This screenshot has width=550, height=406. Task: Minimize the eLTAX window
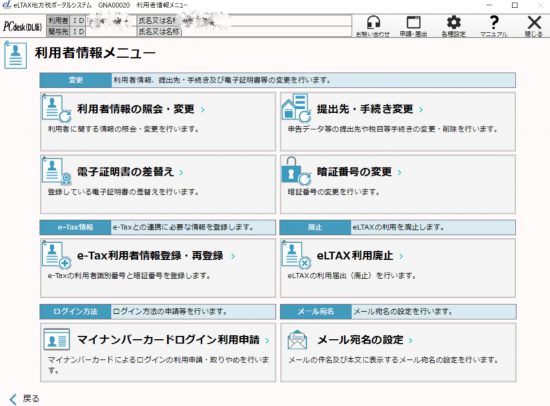[x=490, y=5]
